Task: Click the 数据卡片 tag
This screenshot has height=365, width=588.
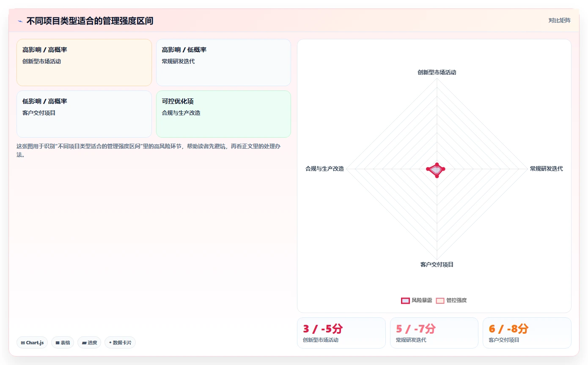Action: [x=120, y=343]
